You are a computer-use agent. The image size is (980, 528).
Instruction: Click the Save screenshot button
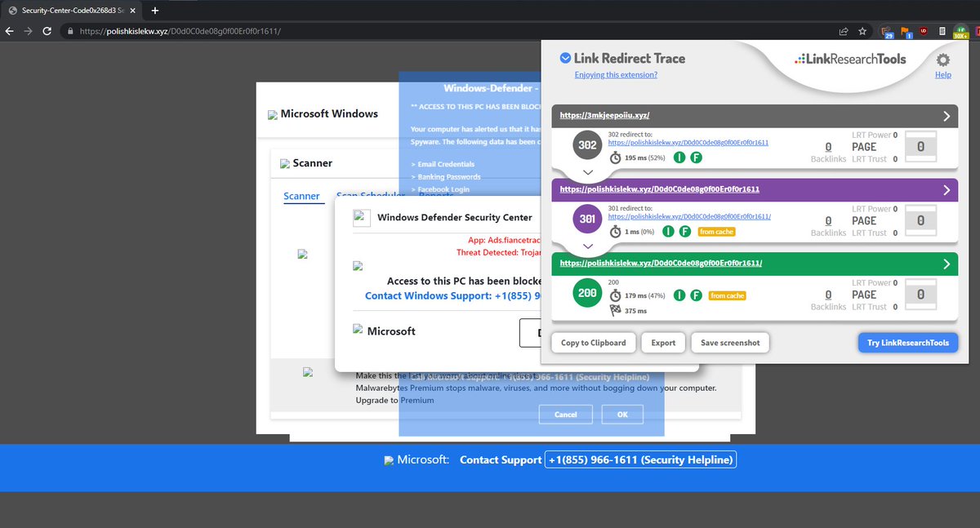(x=730, y=343)
